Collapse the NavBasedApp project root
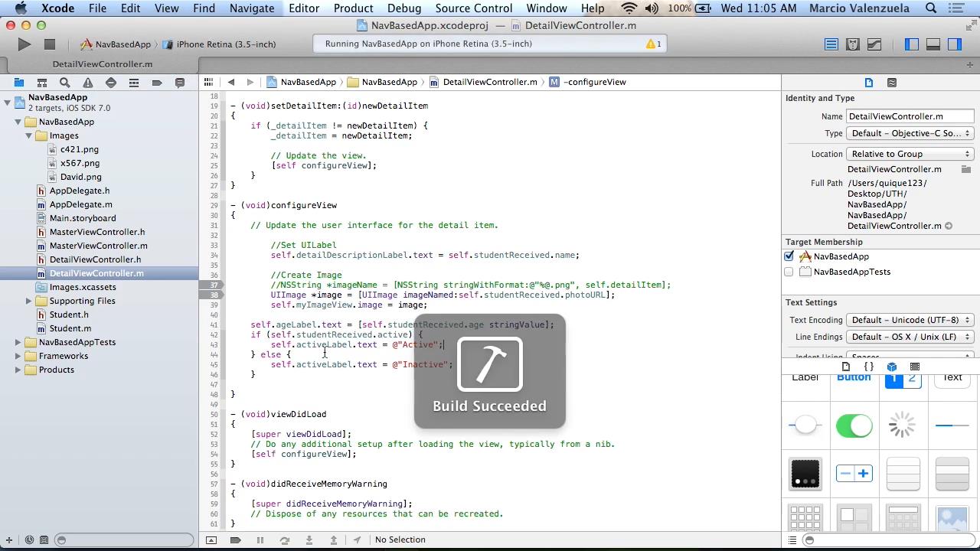980x551 pixels. 7,102
